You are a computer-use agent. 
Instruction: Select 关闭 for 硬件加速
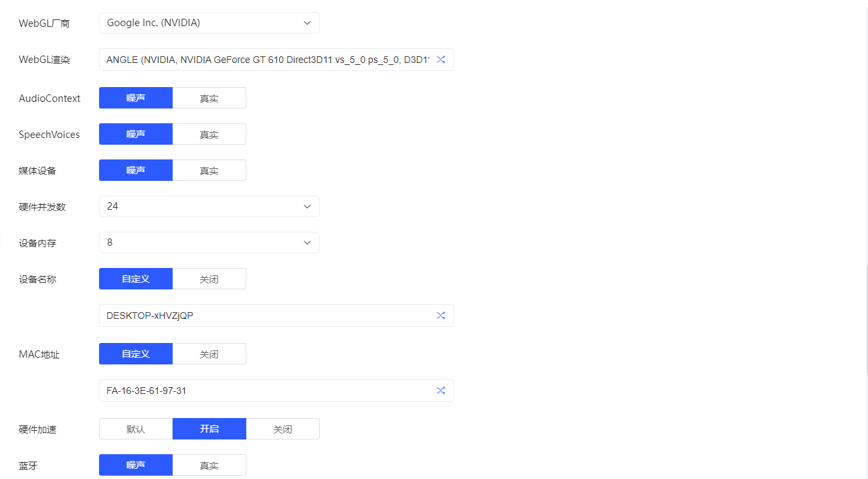pos(282,429)
